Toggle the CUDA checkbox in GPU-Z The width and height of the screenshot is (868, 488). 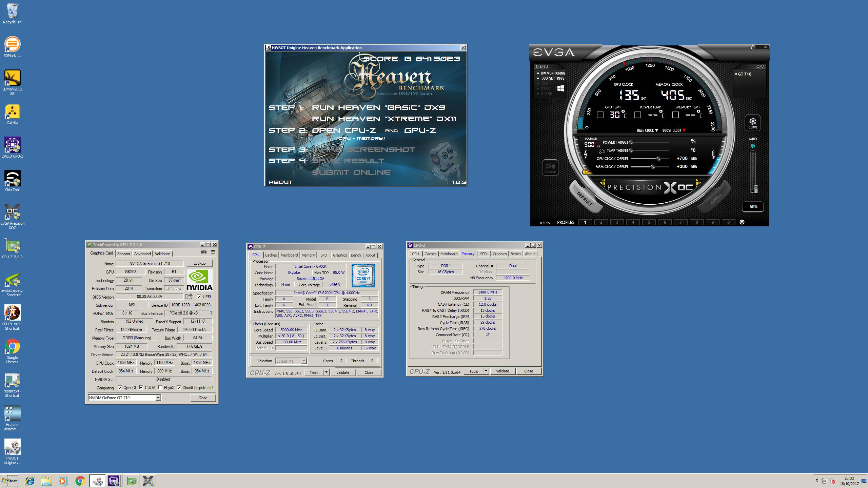(x=141, y=387)
